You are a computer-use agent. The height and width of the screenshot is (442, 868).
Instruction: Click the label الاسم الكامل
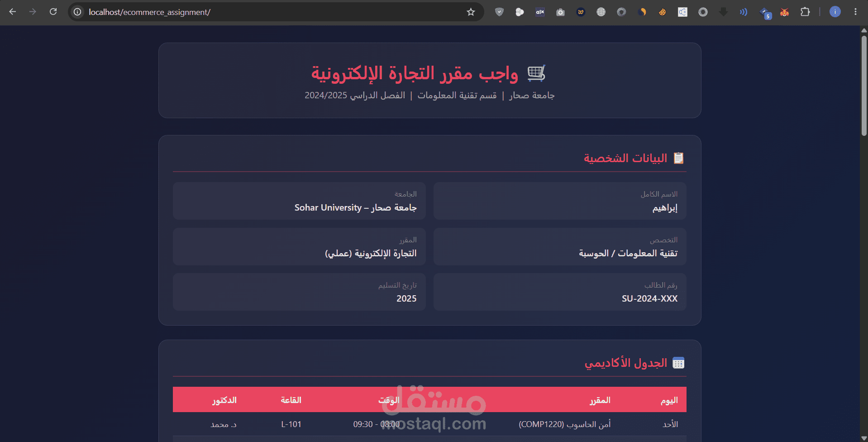click(659, 194)
